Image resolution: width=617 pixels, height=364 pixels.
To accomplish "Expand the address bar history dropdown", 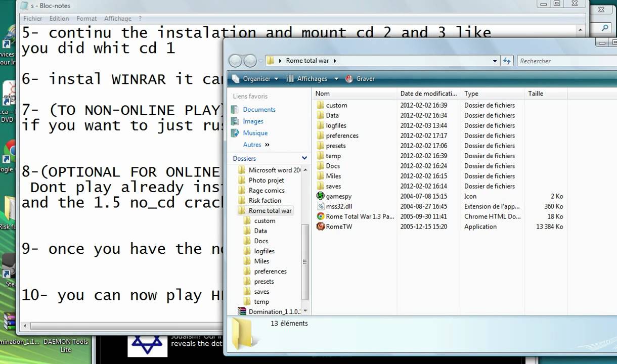I will click(495, 61).
